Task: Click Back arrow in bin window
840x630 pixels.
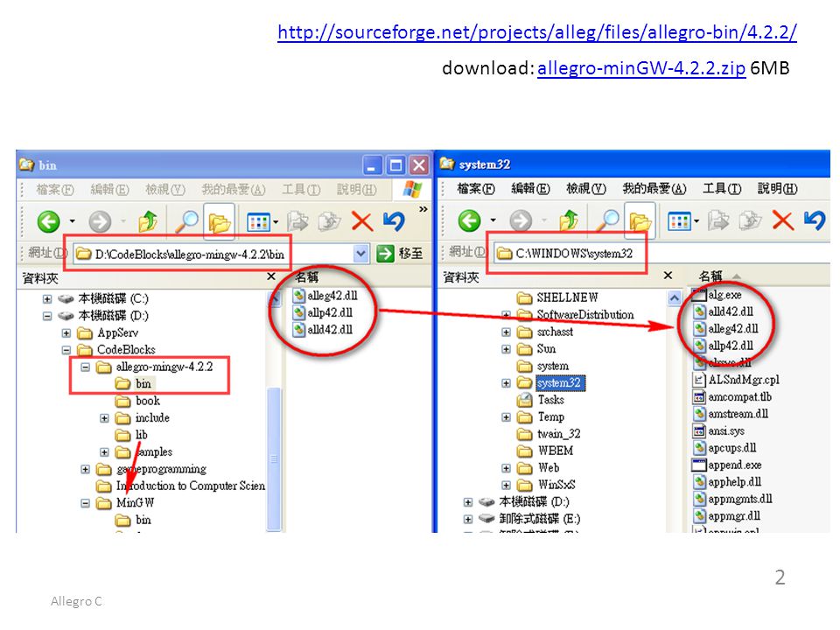Action: click(48, 221)
